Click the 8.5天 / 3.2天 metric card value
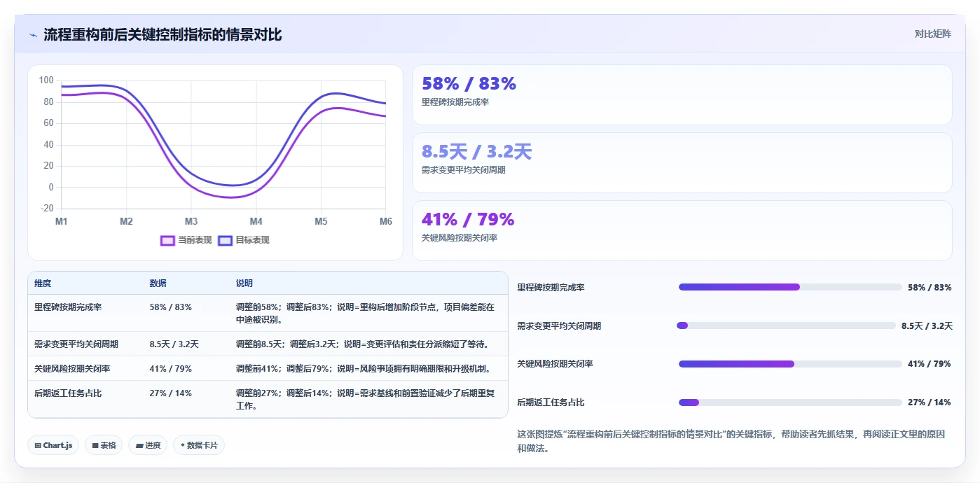Viewport: 980px width, 483px height. pos(476,152)
